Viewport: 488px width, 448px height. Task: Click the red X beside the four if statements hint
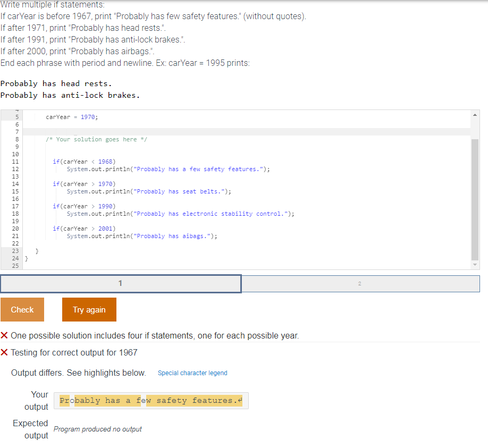[4, 336]
